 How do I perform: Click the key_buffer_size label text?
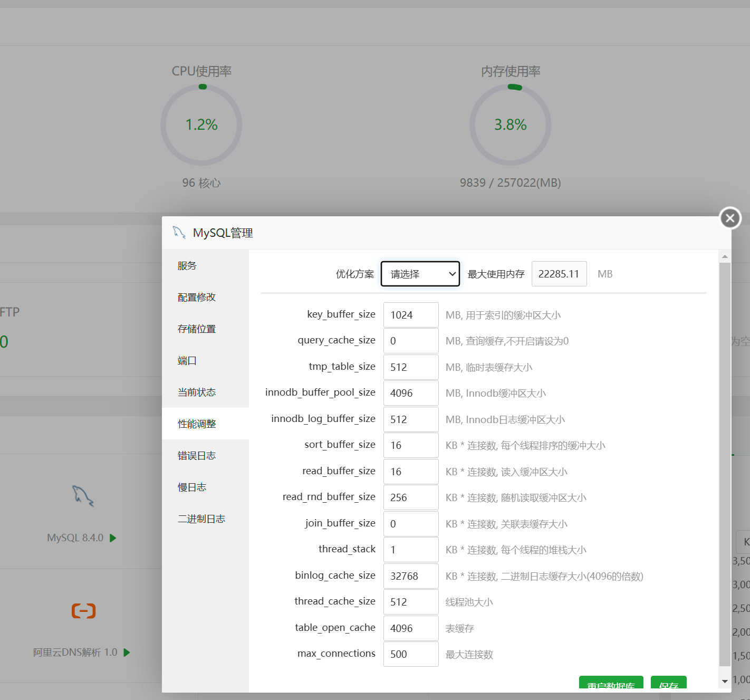[341, 314]
